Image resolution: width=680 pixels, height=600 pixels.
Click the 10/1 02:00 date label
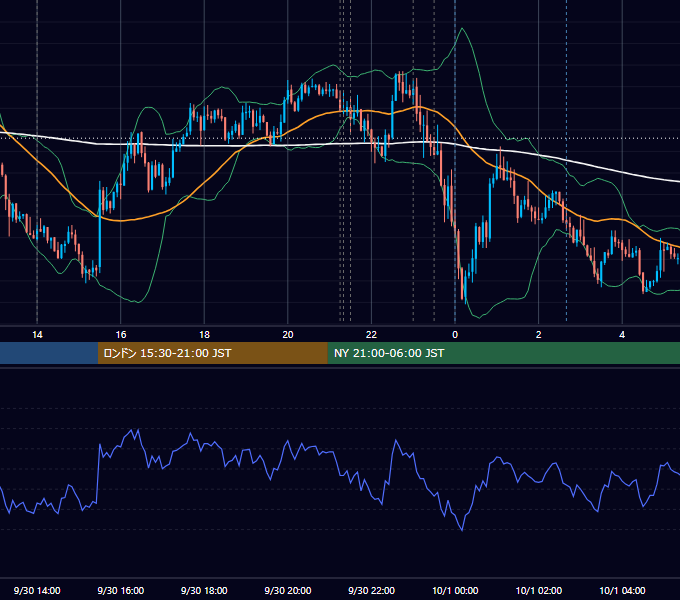point(539,590)
